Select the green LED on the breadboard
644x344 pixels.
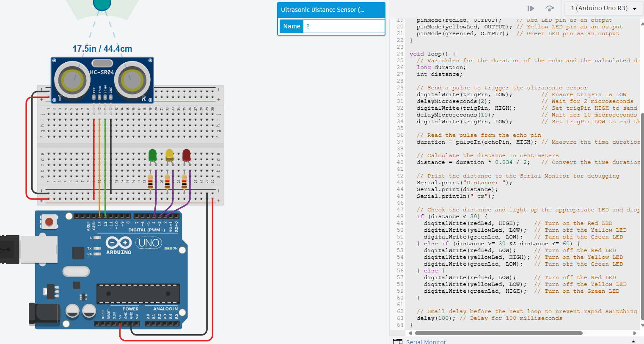pos(153,156)
